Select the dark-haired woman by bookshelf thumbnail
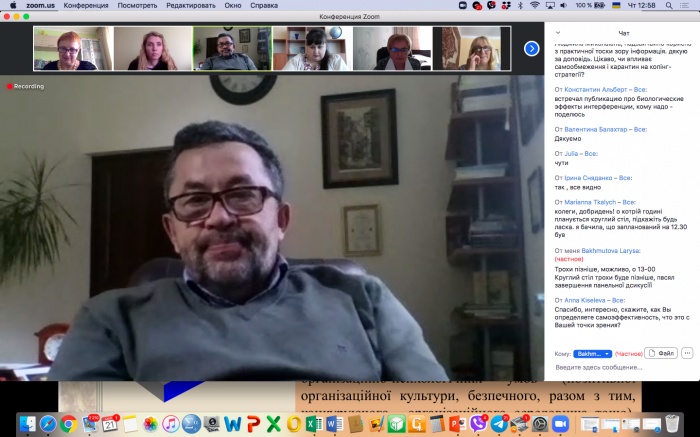 (x=312, y=48)
